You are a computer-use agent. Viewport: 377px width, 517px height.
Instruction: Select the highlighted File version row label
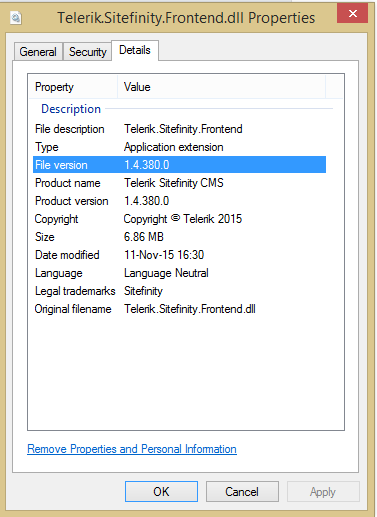point(61,165)
